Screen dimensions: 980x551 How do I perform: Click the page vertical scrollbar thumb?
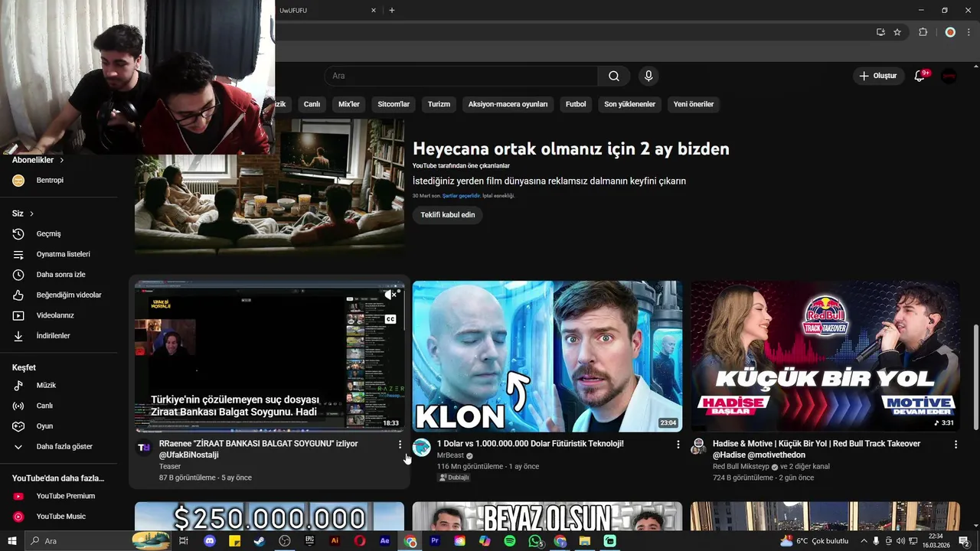click(975, 377)
